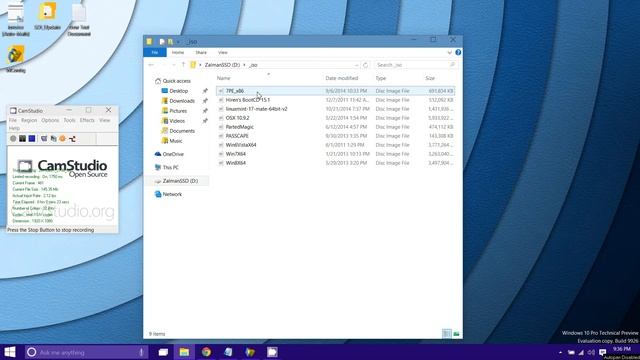Click the Search _iso field
This screenshot has width=640, height=360.
coord(415,65)
